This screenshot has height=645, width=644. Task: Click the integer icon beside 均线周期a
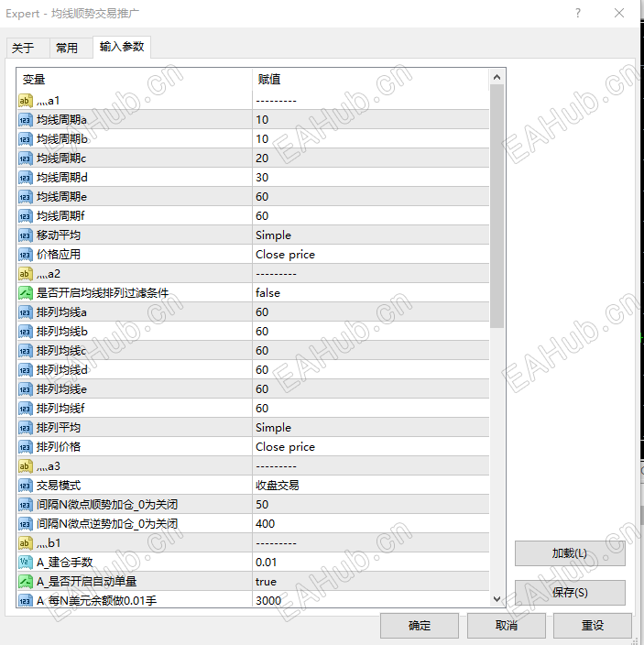pyautogui.click(x=25, y=120)
